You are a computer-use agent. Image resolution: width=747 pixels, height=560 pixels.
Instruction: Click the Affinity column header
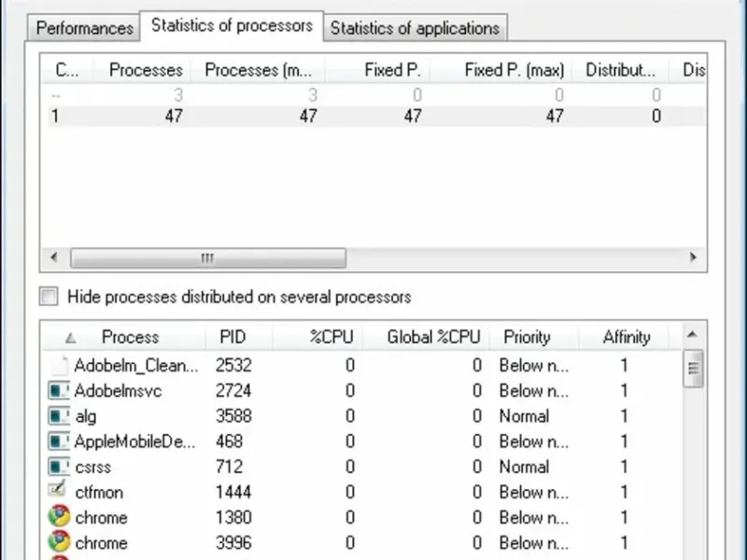(x=626, y=337)
